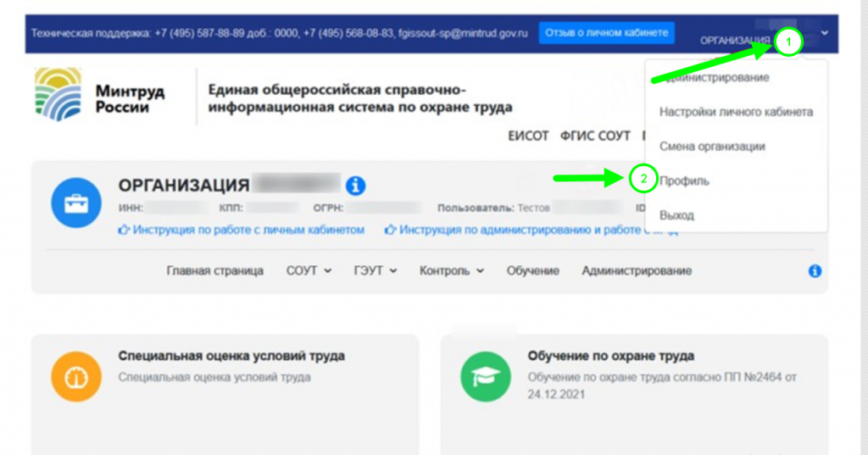
Task: Open Инструкция по работе с личным кабинетом link
Action: pos(248,230)
